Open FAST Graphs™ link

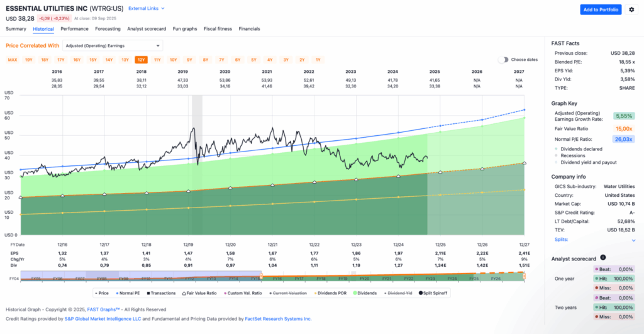coord(104,309)
